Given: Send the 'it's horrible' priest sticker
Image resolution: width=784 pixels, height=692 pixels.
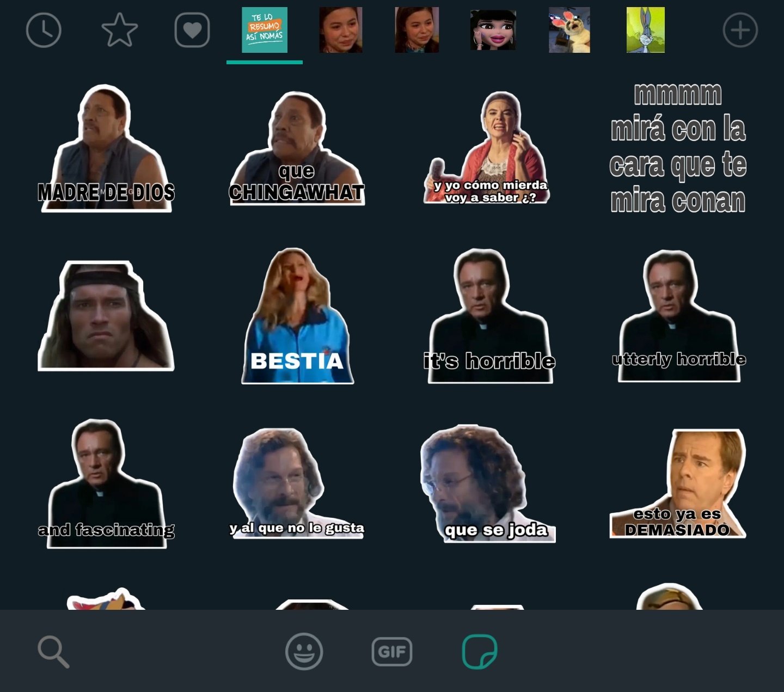Looking at the screenshot, I should 489,316.
